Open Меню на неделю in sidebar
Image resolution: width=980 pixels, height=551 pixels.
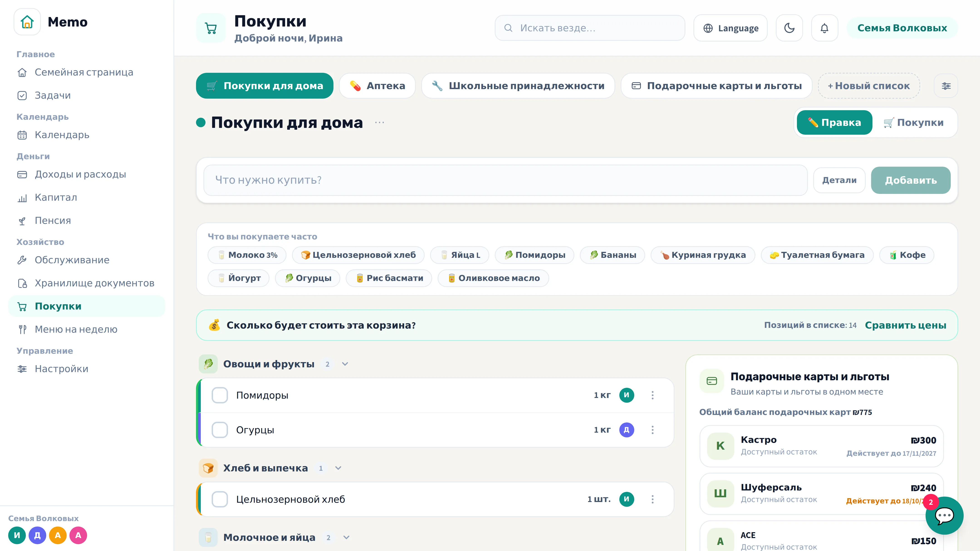pos(87,329)
